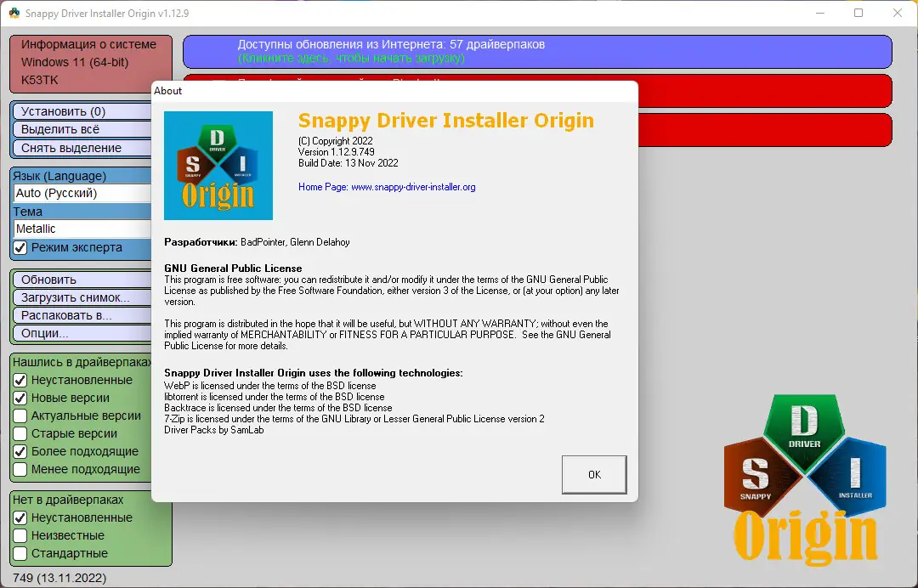Click the Snappy Driver Installer Origin orange title

446,121
